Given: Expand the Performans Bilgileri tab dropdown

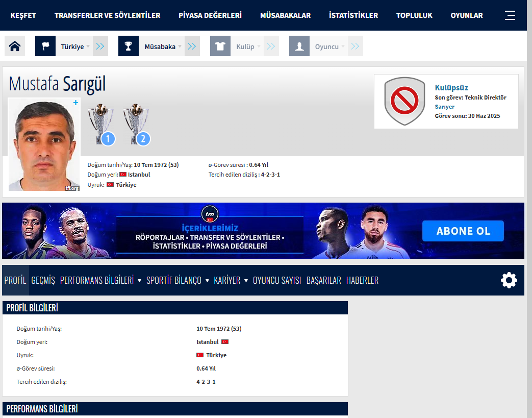Looking at the screenshot, I should tap(139, 281).
